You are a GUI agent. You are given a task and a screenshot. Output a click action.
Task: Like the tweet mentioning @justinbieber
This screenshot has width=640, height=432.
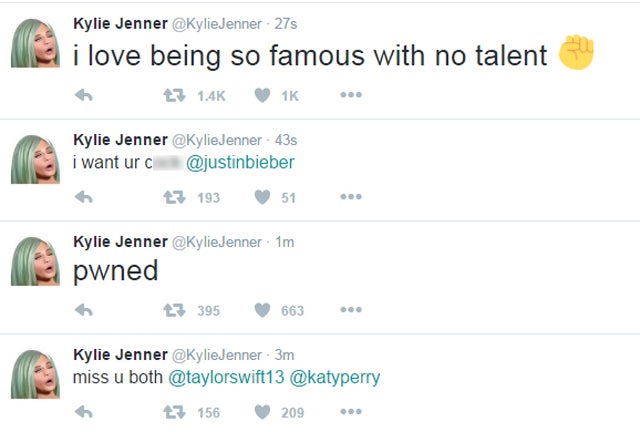[x=263, y=198]
